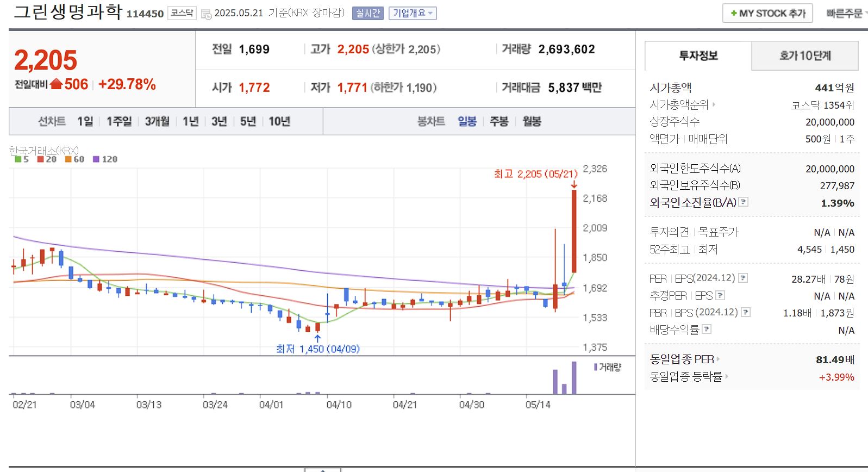The height and width of the screenshot is (472, 868).
Task: Click the 최고 2,205 (05/21) chart marker
Action: click(x=535, y=174)
